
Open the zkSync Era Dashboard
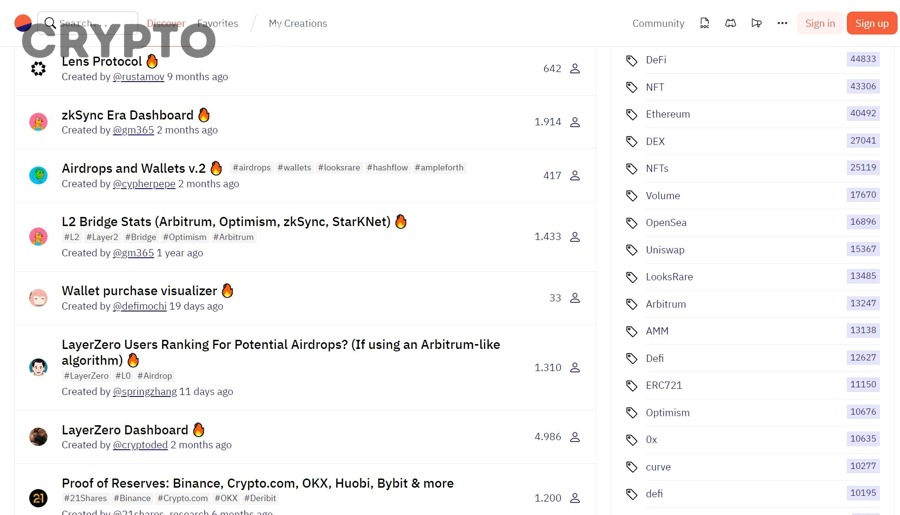click(127, 115)
